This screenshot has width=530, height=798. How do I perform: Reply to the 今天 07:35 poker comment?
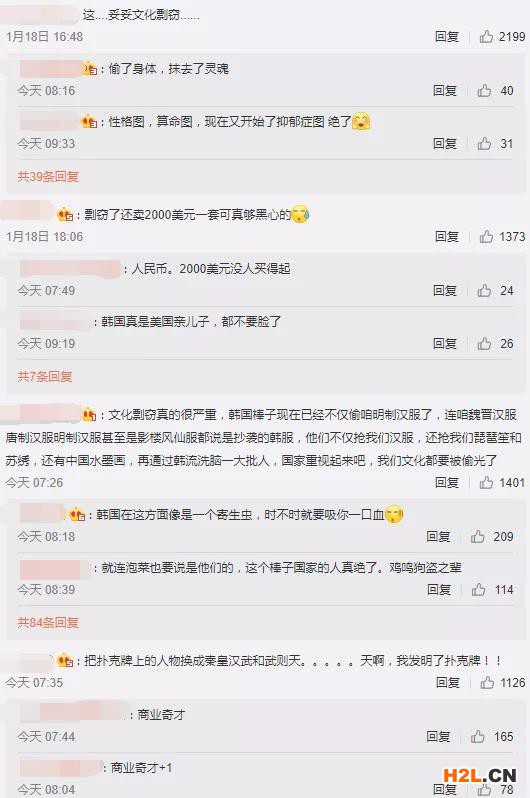pos(448,682)
